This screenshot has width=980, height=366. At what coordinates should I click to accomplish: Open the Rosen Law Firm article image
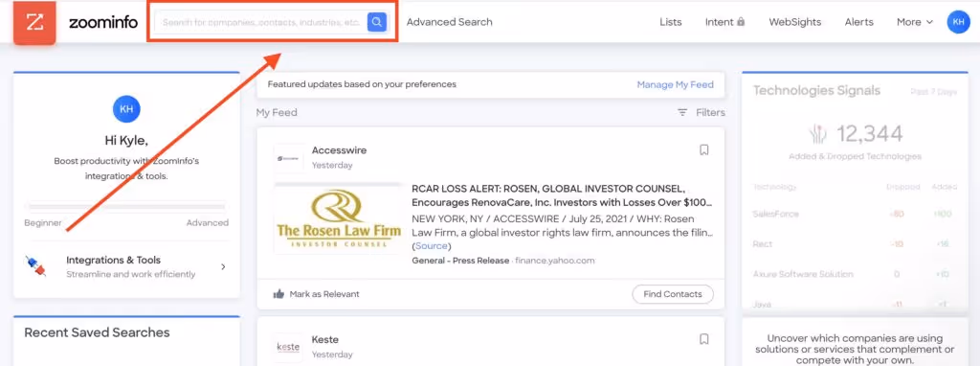point(338,219)
